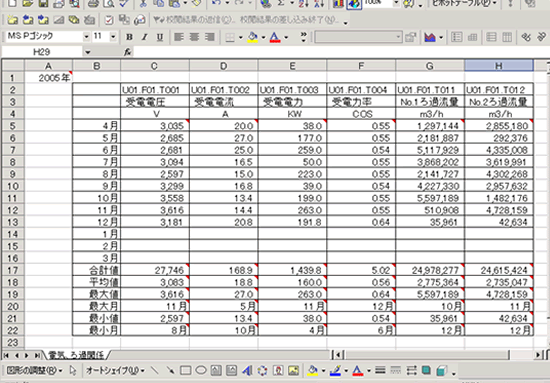Expand the Name Box dropdown arrow

pyautogui.click(x=87, y=52)
